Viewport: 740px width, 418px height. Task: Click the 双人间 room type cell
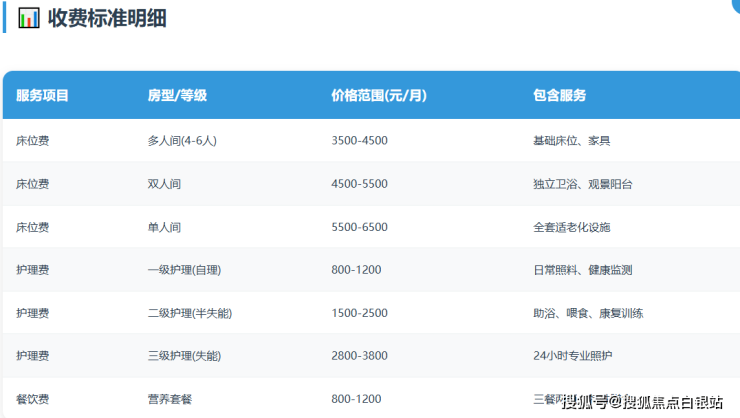pyautogui.click(x=164, y=184)
